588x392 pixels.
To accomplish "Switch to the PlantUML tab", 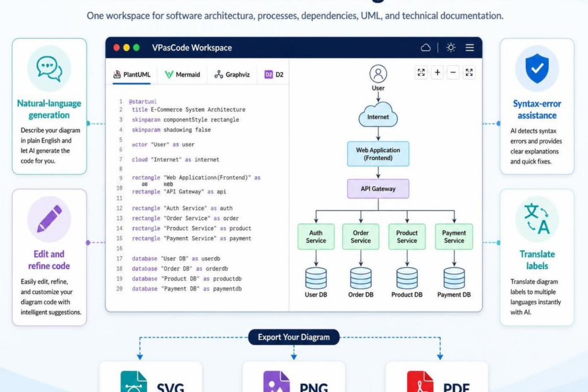I will (x=132, y=75).
